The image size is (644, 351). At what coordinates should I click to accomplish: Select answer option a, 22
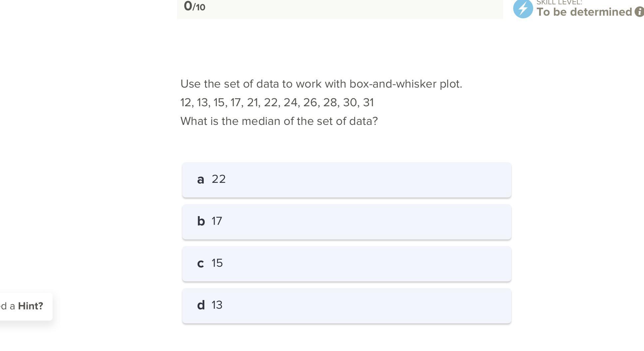pos(346,180)
